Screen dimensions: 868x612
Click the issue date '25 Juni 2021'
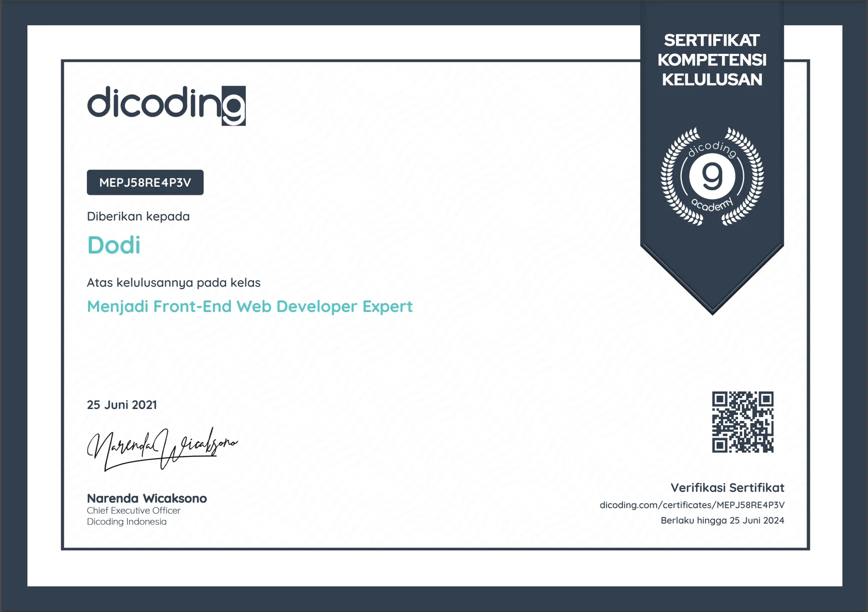point(121,405)
